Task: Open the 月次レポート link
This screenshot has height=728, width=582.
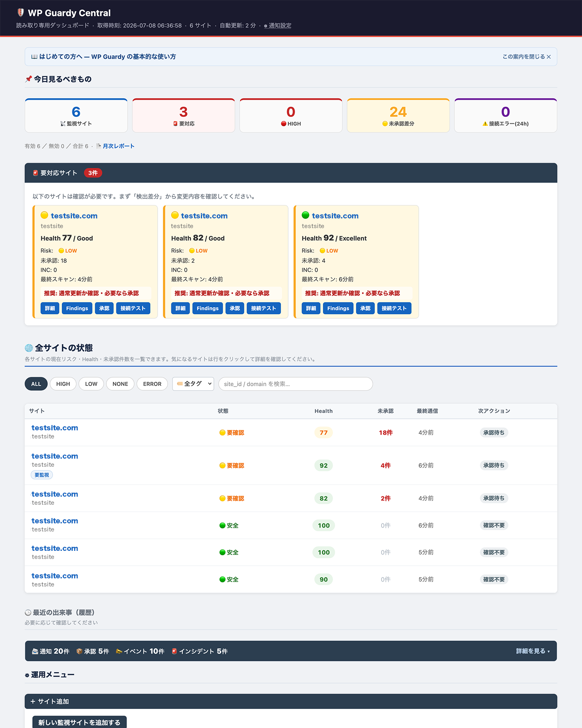Action: 118,146
